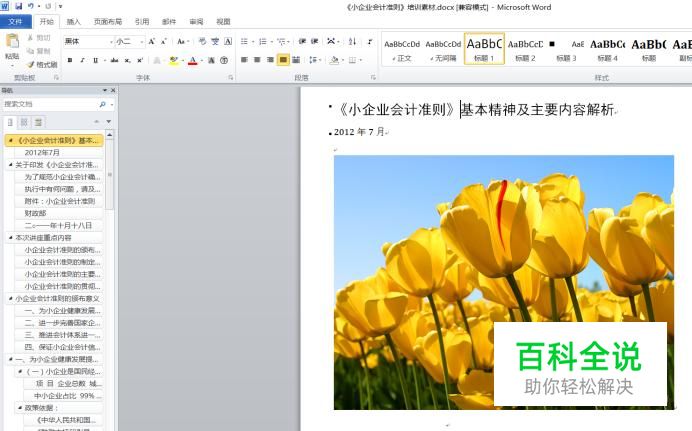
Task: Switch to the 页面布局 Page Layout tab
Action: tap(108, 22)
